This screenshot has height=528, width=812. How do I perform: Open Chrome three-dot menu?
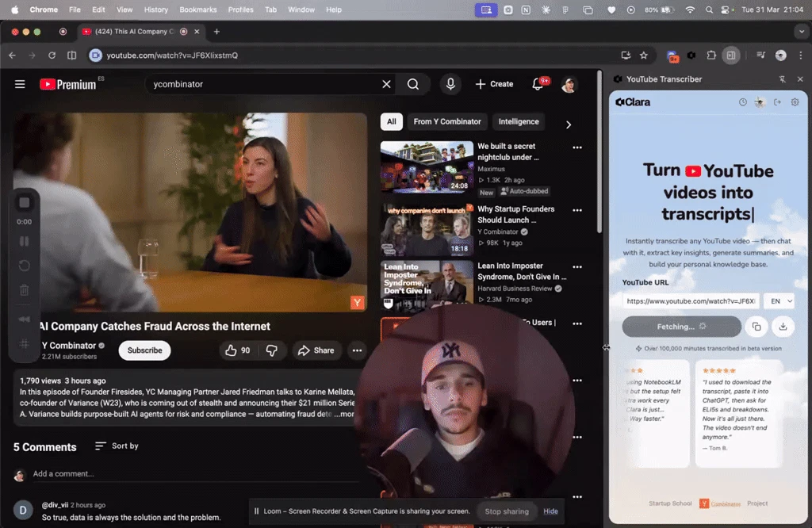pos(801,55)
